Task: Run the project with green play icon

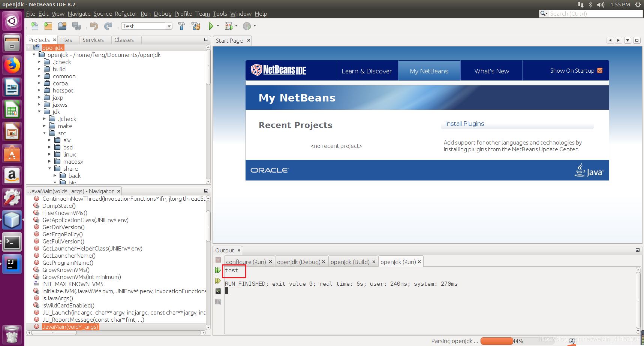Action: click(211, 26)
